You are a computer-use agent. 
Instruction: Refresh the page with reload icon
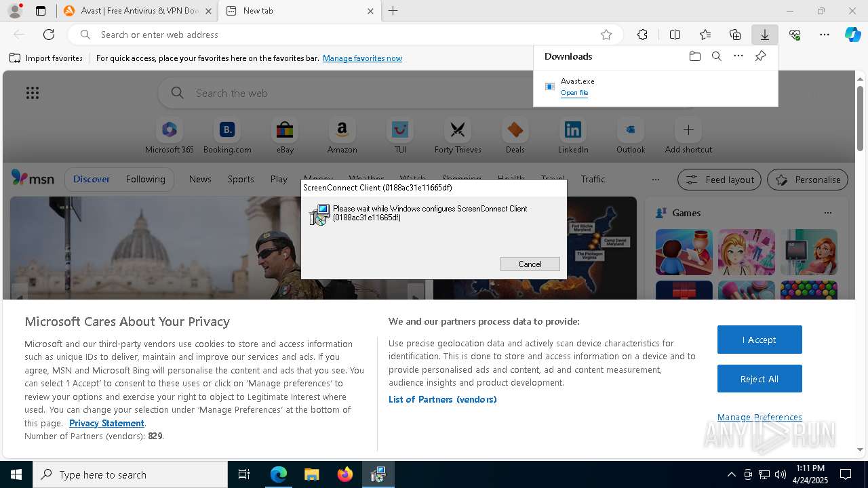[49, 35]
